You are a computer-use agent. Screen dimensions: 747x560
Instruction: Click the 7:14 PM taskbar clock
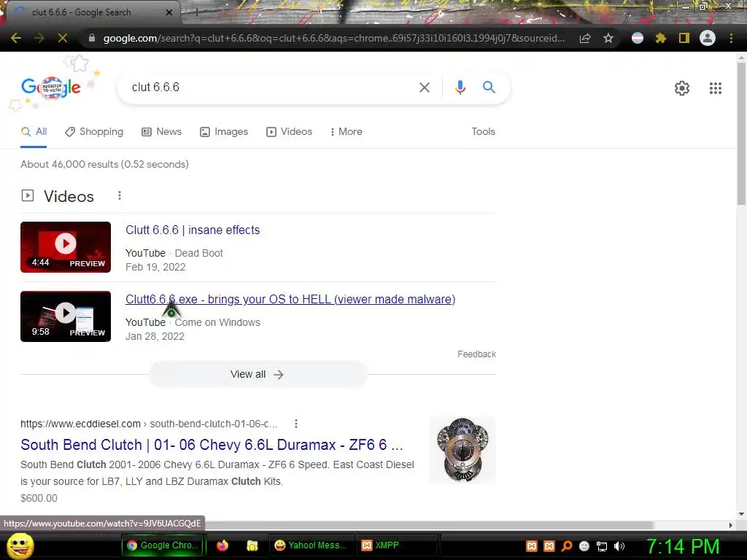pos(683,546)
